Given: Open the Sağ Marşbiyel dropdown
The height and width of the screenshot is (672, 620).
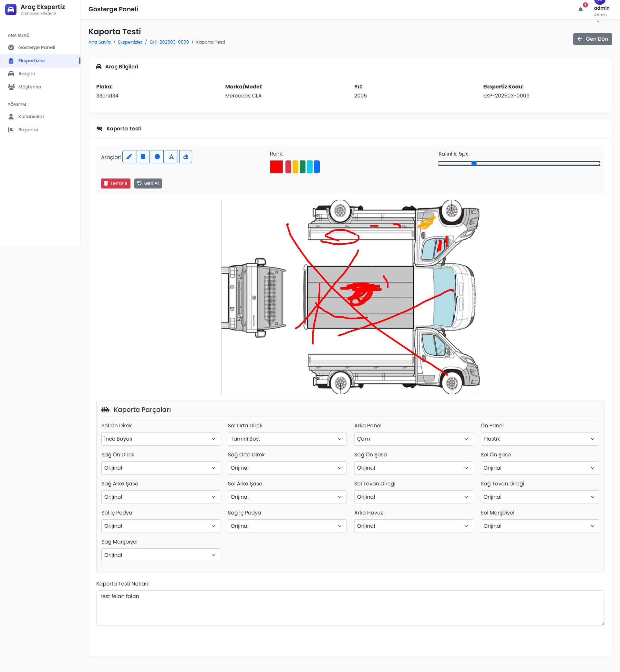Looking at the screenshot, I should [x=161, y=555].
